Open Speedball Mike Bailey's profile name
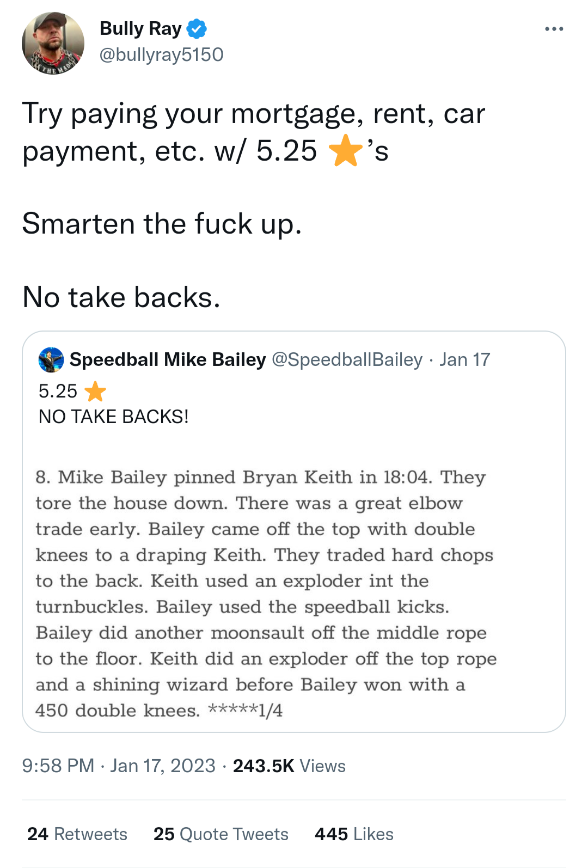The image size is (588, 868). point(168,360)
